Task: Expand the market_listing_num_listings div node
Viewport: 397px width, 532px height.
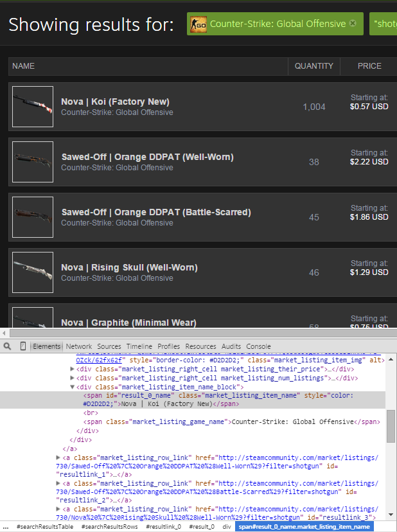Action: 72,378
